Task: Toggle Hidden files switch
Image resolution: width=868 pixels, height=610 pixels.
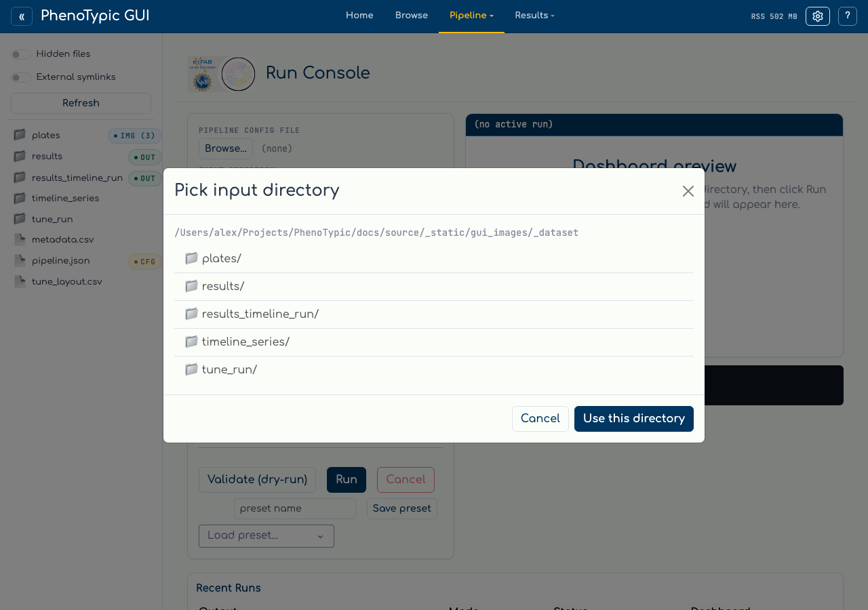Action: (x=21, y=54)
